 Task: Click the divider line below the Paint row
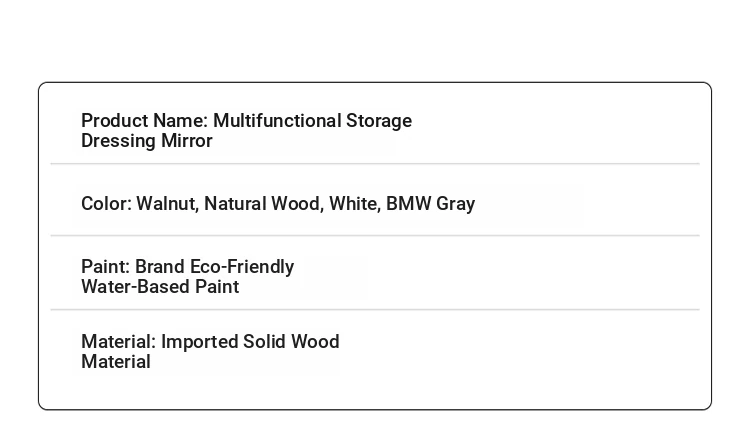[x=375, y=310]
